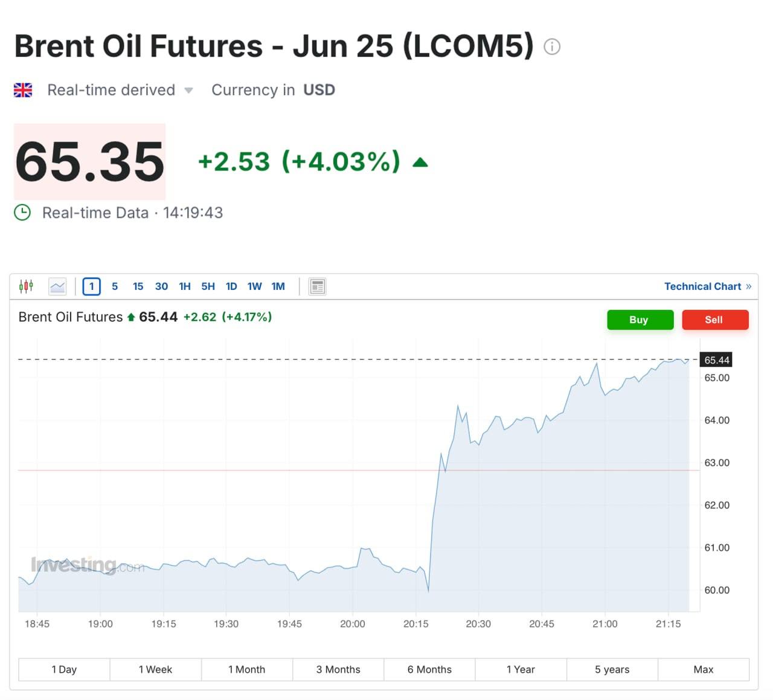Choose the 1H chart interval
Viewport: 773px width, 700px height.
click(x=185, y=286)
